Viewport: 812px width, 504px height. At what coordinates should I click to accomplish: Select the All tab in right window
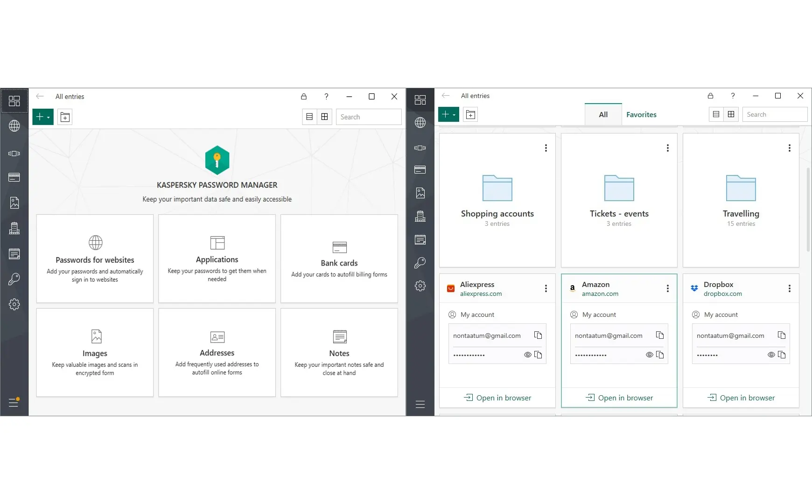(x=603, y=114)
